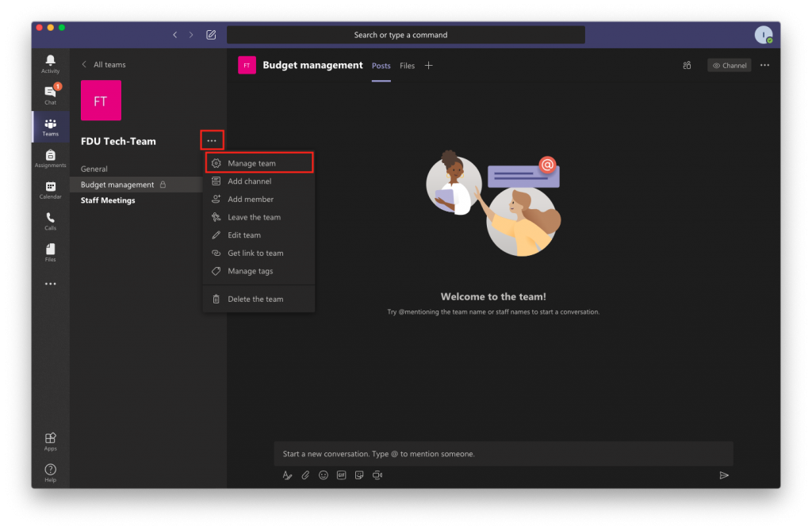Choose Add channel from the menu
Image resolution: width=812 pixels, height=530 pixels.
coord(259,181)
